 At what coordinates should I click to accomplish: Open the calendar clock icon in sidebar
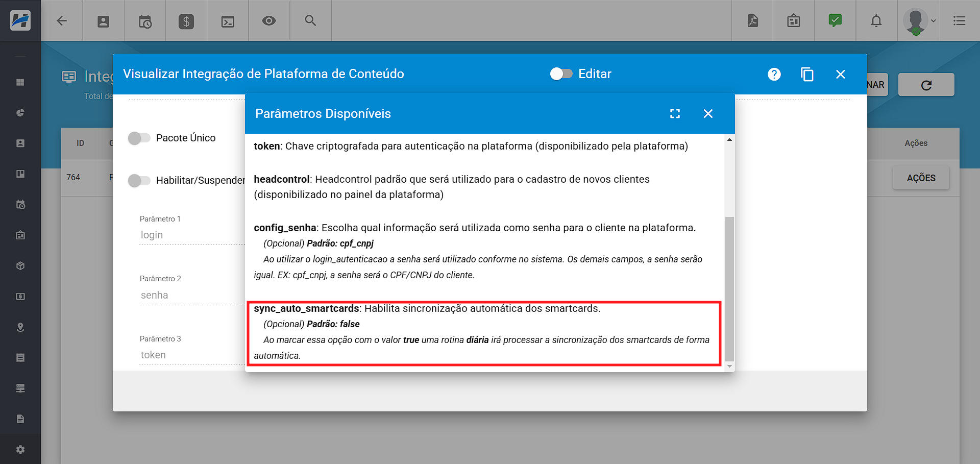20,205
